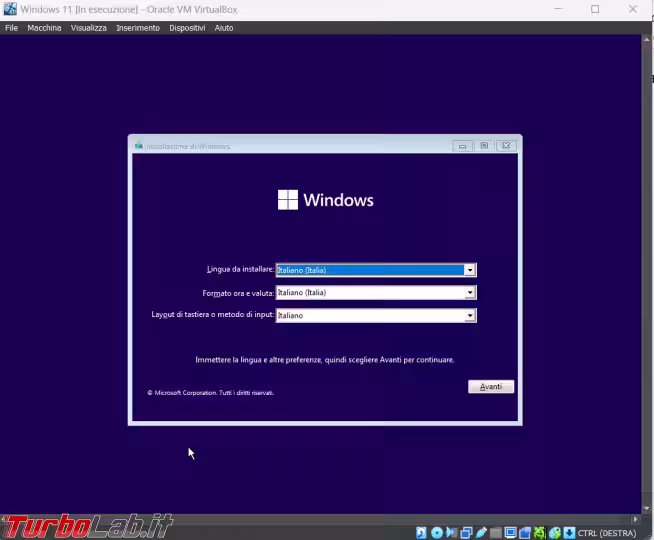The height and width of the screenshot is (540, 654).
Task: Click the CTRL (DESTRA) host key label
Action: click(x=607, y=533)
